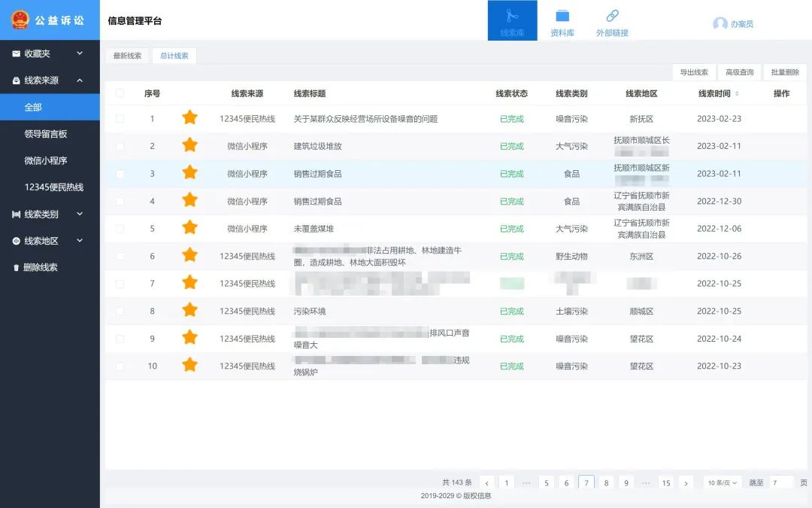Screen dimensions: 812x508
Task: Click the 导出线索 button
Action: [692, 71]
